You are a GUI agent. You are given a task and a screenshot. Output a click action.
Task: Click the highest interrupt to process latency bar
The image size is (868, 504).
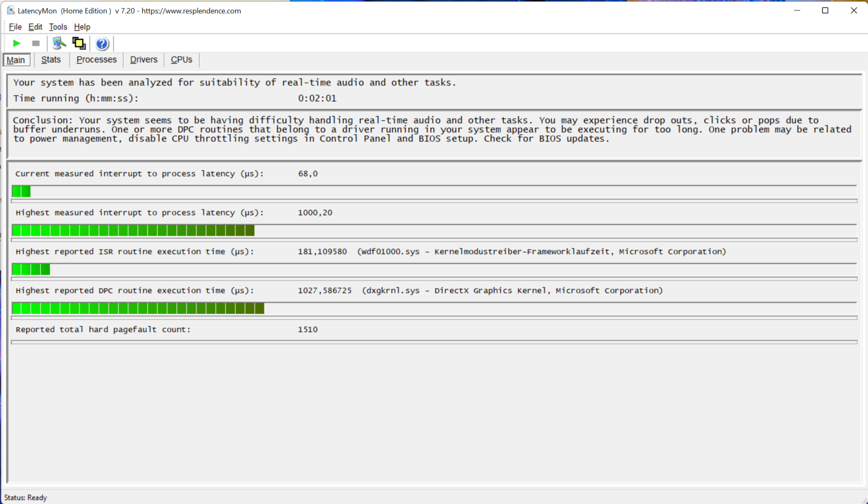[133, 231]
